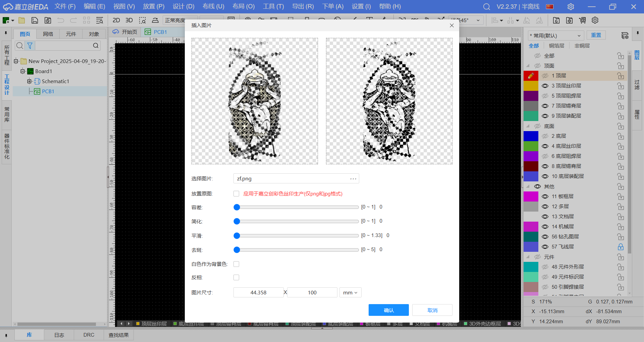
Task: Click the pencil active-layer icon for 1 顶层
Action: pyautogui.click(x=531, y=76)
